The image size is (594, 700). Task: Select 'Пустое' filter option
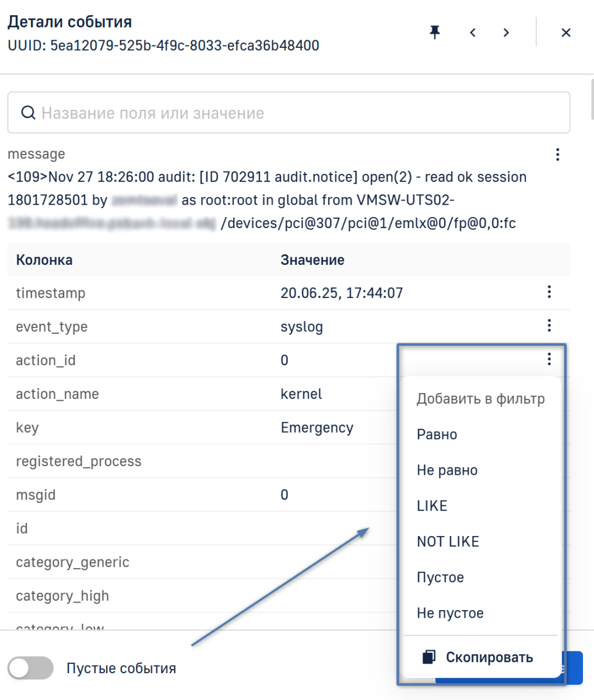pyautogui.click(x=440, y=577)
